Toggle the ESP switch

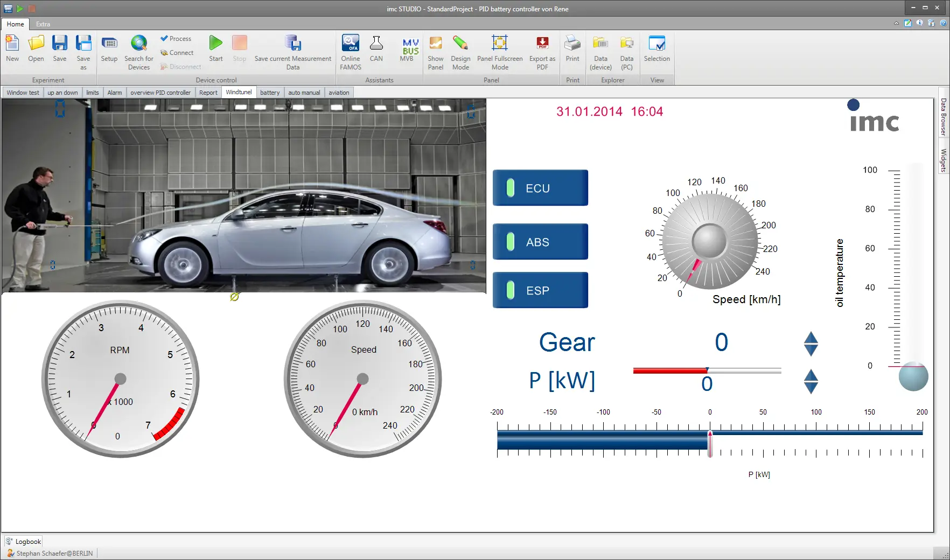[540, 290]
